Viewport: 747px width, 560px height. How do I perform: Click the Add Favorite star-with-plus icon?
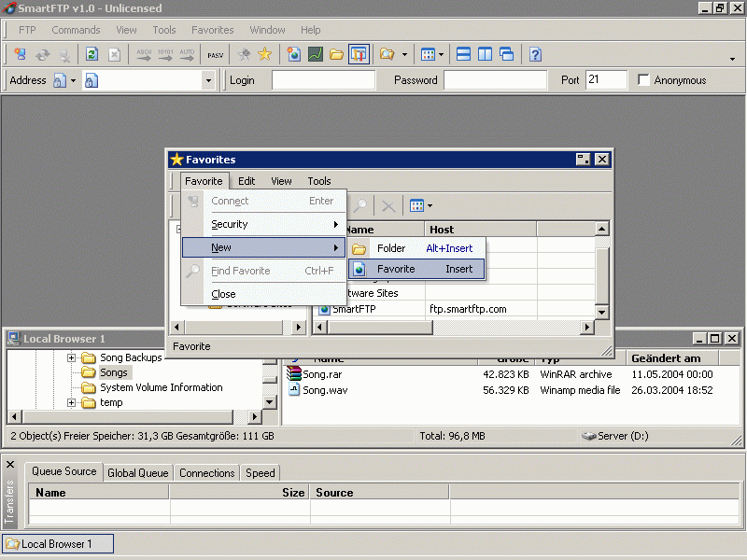pyautogui.click(x=245, y=54)
